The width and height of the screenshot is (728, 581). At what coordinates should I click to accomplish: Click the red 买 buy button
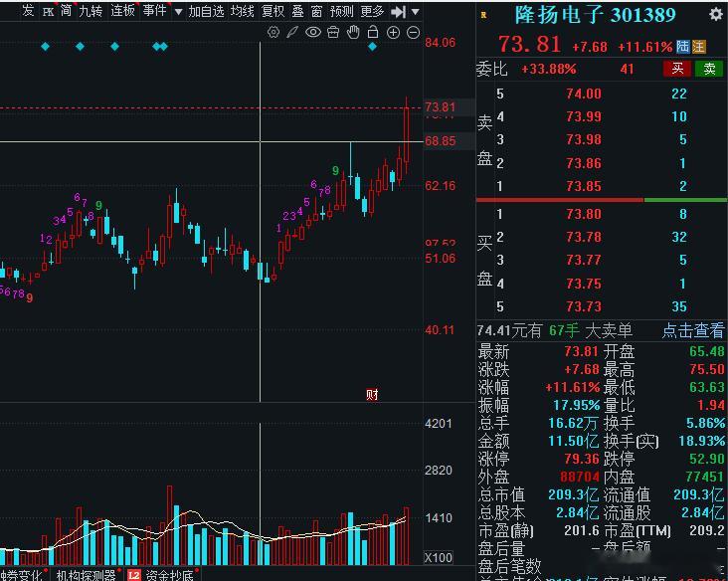coord(677,69)
